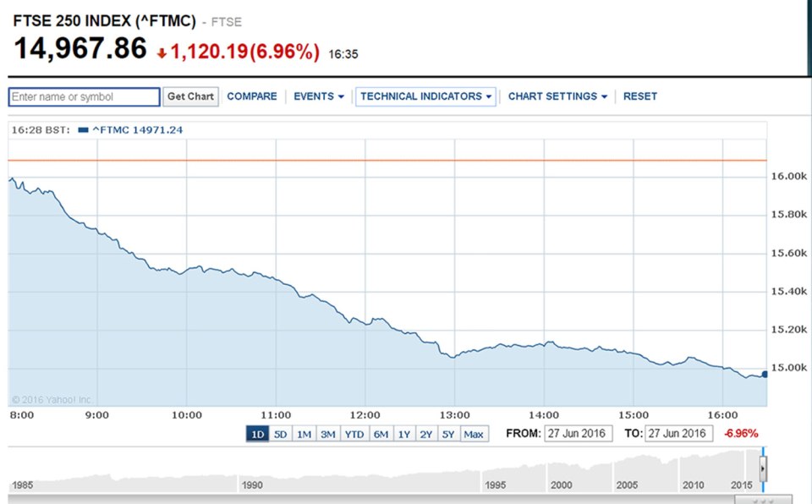The height and width of the screenshot is (504, 812).
Task: Click the 10:00 time axis label
Action: coord(187,415)
